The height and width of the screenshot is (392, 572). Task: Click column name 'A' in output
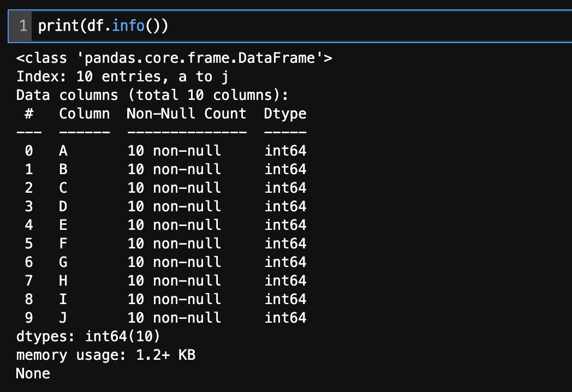63,151
